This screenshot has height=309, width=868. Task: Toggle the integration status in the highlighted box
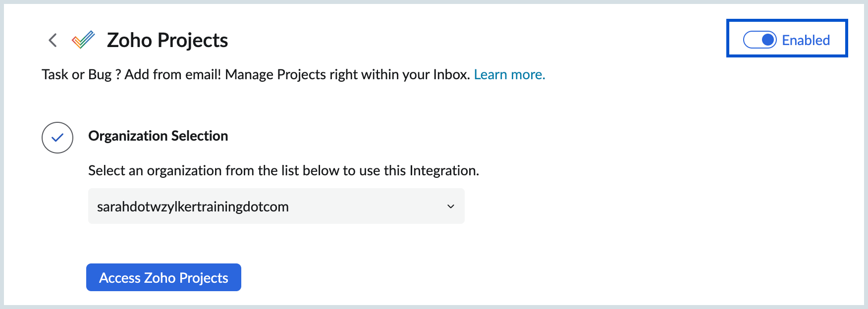(x=760, y=40)
